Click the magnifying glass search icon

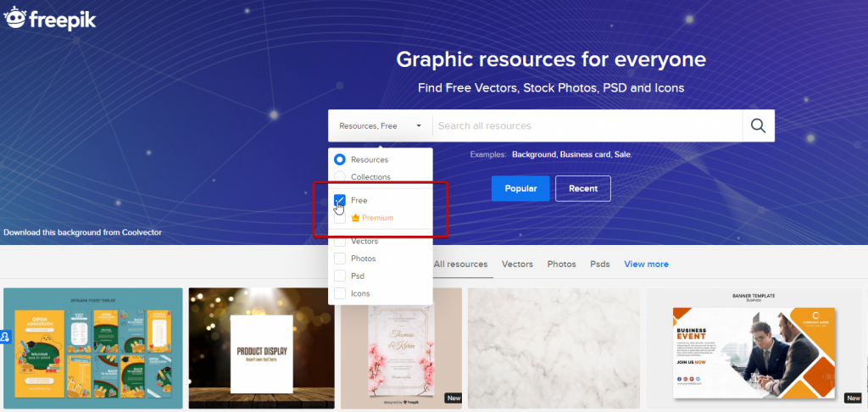click(x=758, y=125)
